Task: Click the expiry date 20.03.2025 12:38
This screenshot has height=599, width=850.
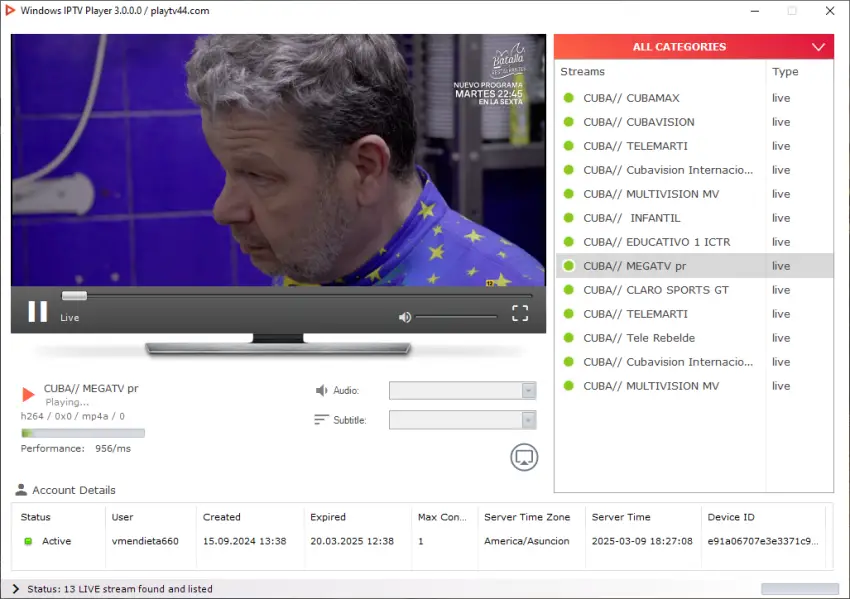Action: [352, 541]
